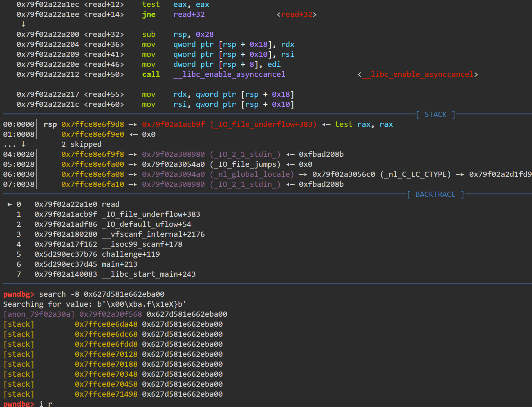Click the 'dword ptr [rsp + 8], edi' operand
The width and height of the screenshot is (532, 407).
pyautogui.click(x=227, y=64)
